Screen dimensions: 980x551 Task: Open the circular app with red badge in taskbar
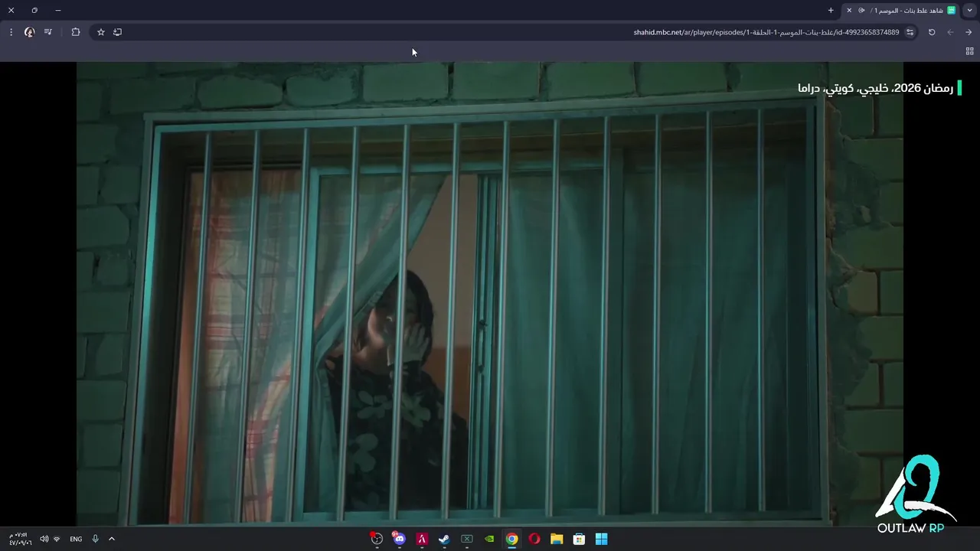pos(376,539)
